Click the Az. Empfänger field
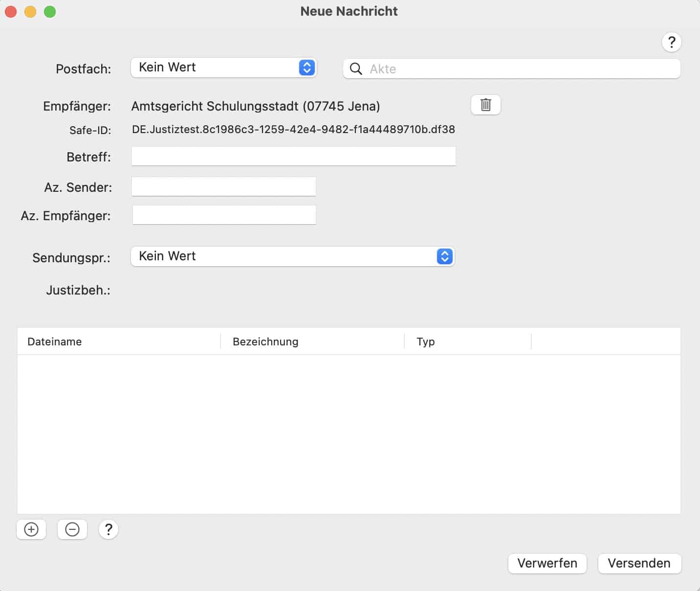Image resolution: width=700 pixels, height=591 pixels. click(224, 215)
